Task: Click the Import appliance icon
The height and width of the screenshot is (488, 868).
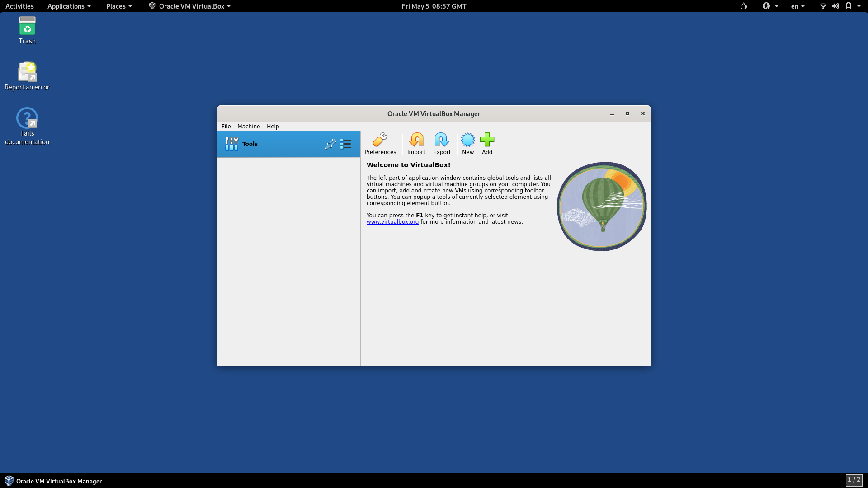Action: tap(416, 144)
